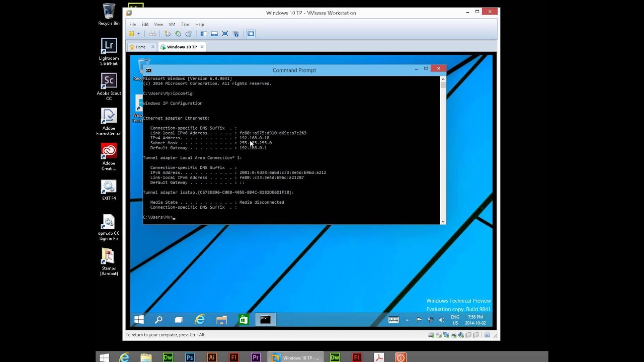Open Premiere Pro from host taskbar
The width and height of the screenshot is (644, 362).
(256, 357)
